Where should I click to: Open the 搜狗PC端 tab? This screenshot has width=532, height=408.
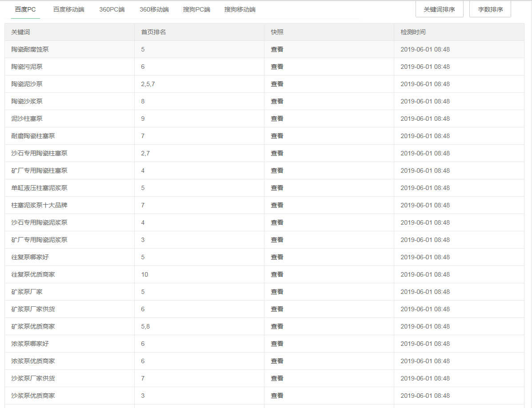click(x=196, y=9)
